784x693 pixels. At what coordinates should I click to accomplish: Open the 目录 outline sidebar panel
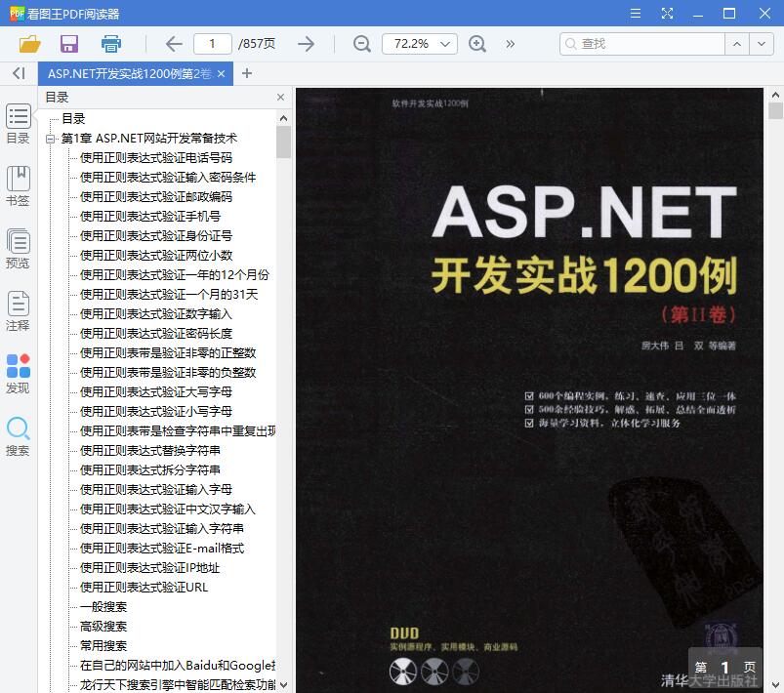[18, 124]
